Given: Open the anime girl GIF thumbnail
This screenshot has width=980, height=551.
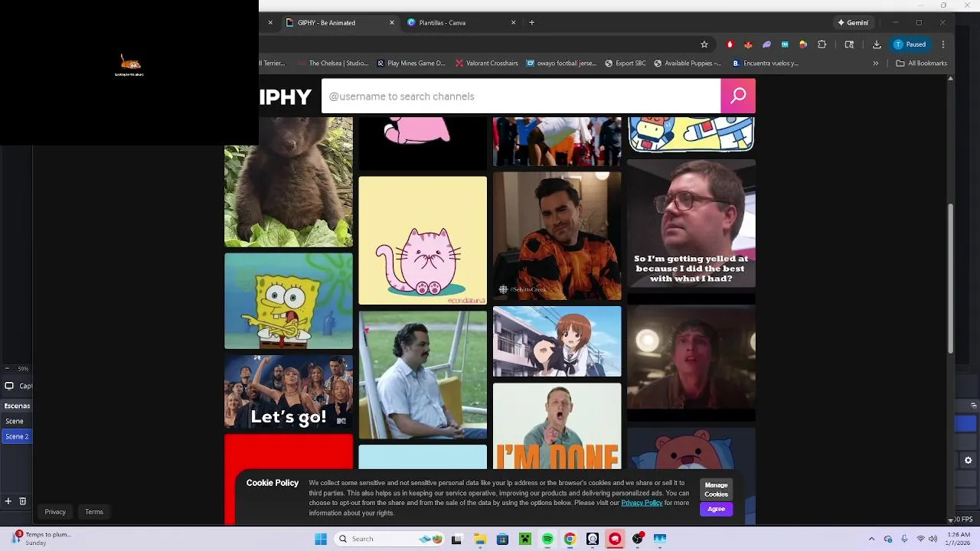Looking at the screenshot, I should pos(557,341).
